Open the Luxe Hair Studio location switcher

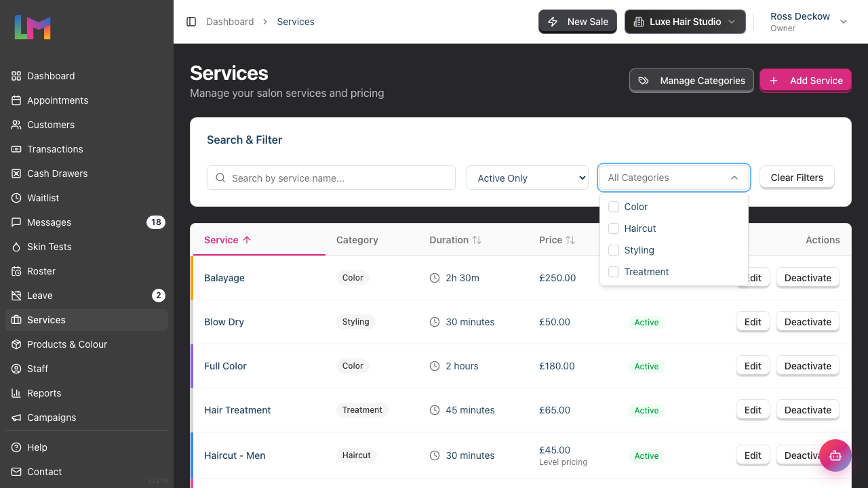(685, 22)
